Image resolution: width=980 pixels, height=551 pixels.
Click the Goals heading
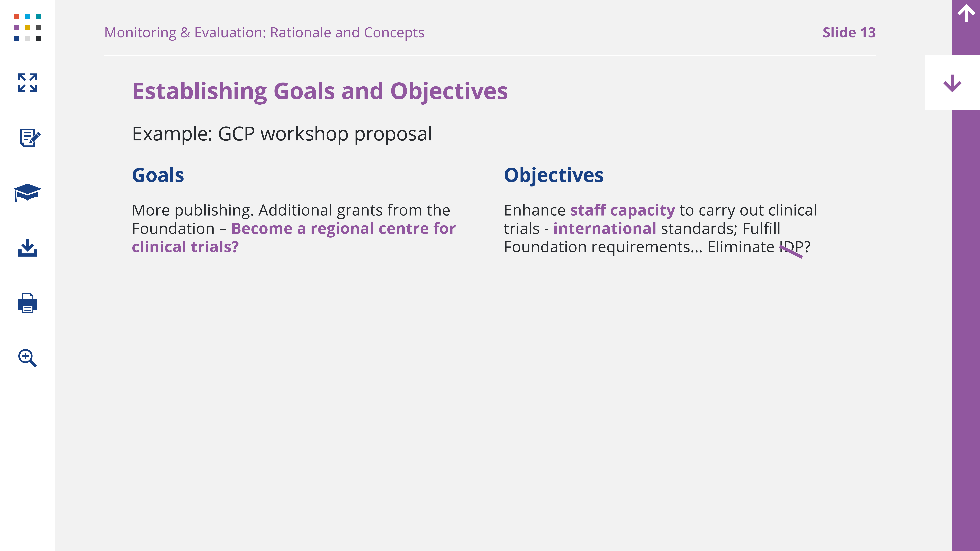click(x=158, y=175)
